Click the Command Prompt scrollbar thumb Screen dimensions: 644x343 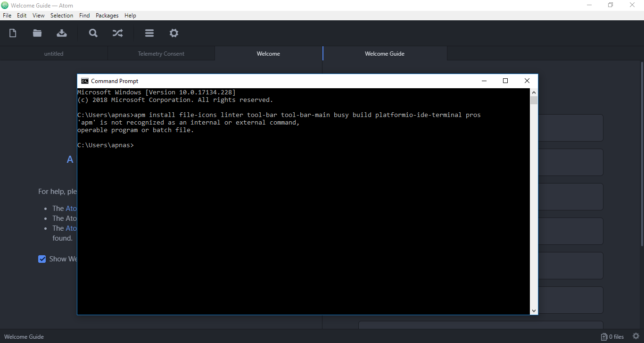coord(534,100)
